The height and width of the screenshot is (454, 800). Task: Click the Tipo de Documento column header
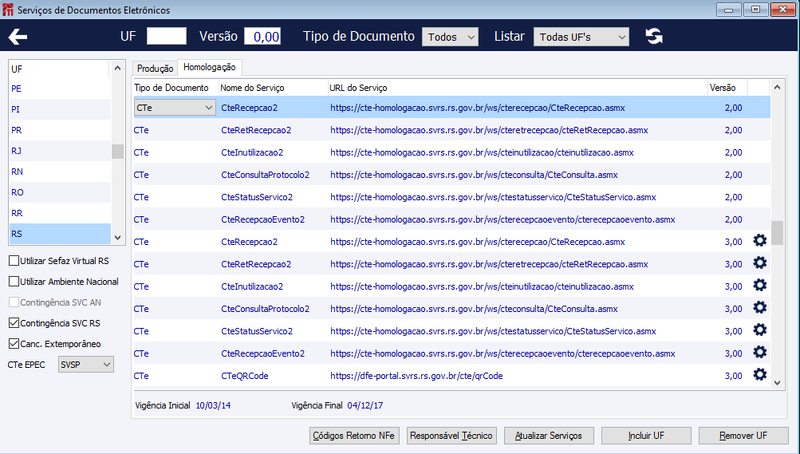click(x=176, y=88)
